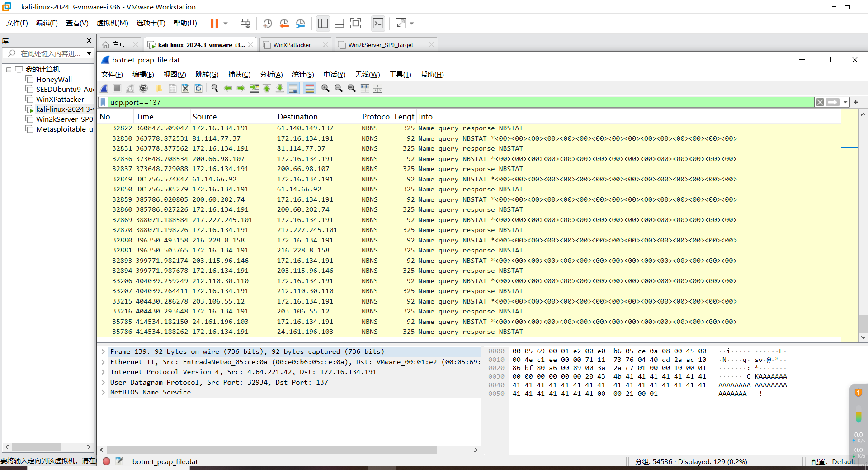868x470 pixels.
Task: Enter VMware full screen mode
Action: (x=356, y=23)
